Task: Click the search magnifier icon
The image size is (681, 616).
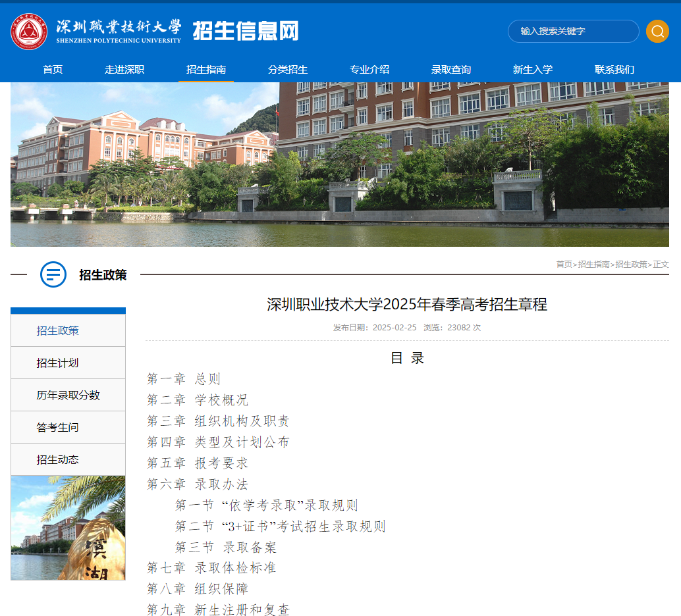Action: click(x=657, y=31)
